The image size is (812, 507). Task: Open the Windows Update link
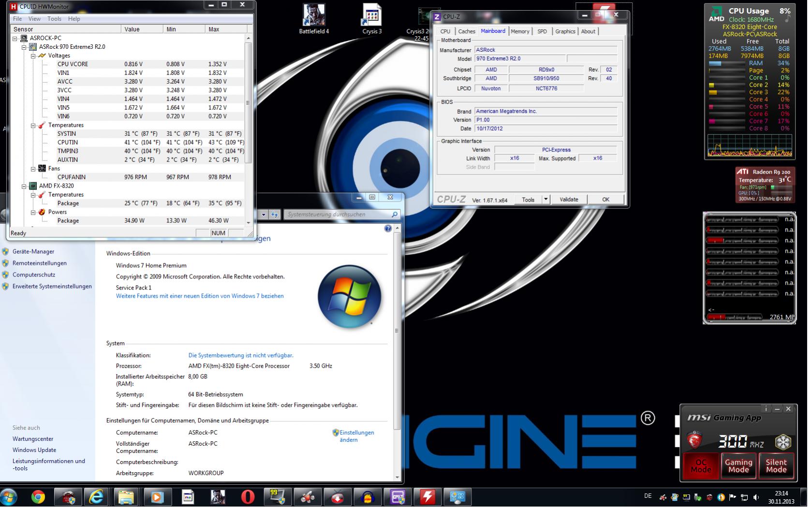click(x=34, y=450)
